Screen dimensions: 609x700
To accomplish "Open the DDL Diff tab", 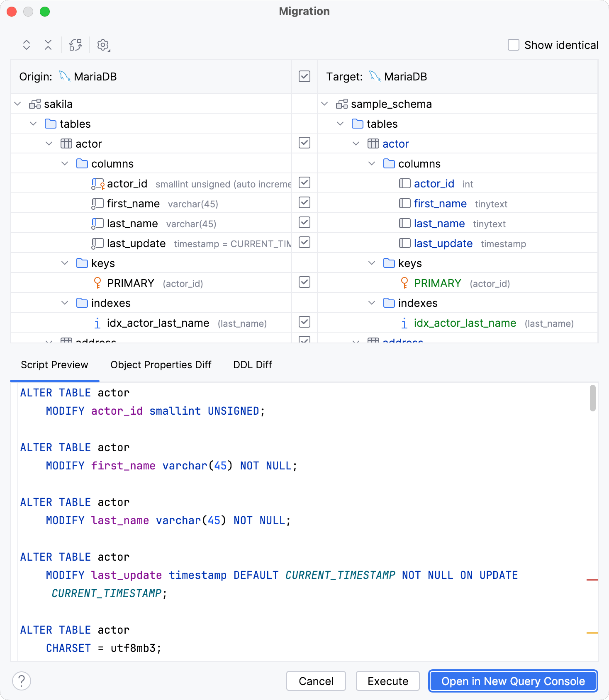I will coord(252,365).
